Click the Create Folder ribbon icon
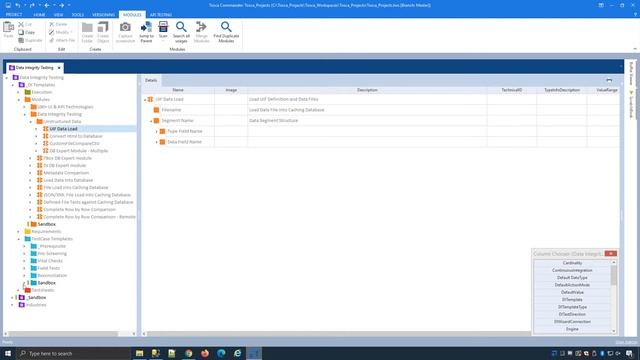Image resolution: width=640 pixels, height=360 pixels. (87, 28)
